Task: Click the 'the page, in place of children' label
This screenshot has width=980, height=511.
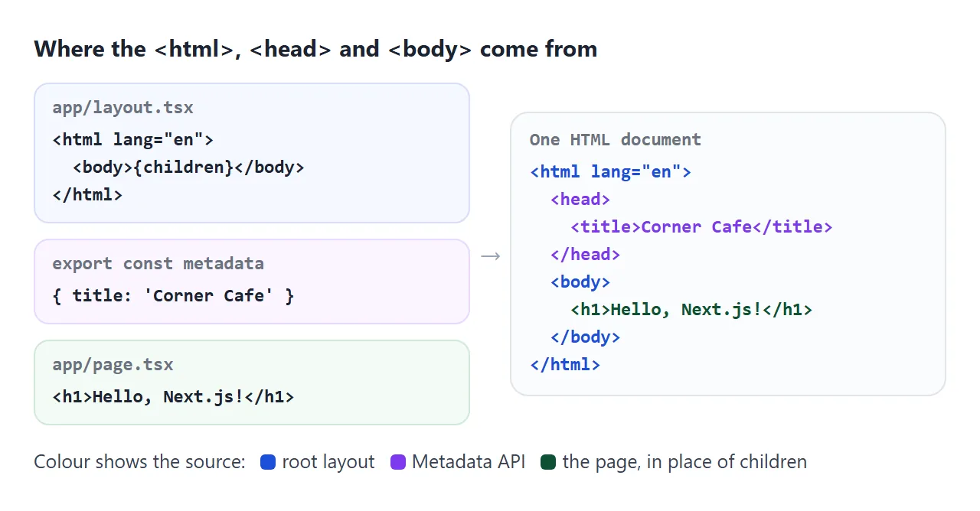Action: click(x=684, y=462)
